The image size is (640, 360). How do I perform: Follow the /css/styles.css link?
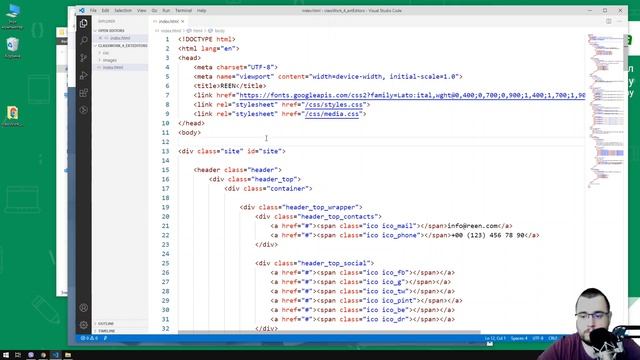(334, 104)
